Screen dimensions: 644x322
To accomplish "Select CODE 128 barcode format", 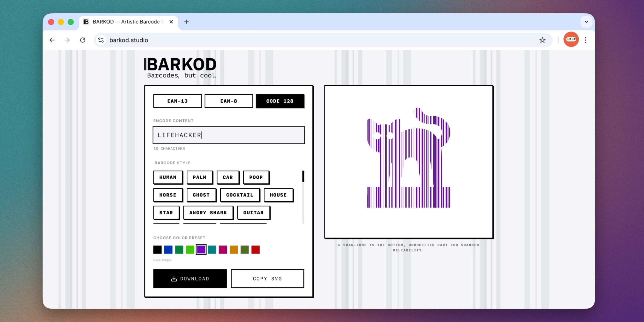I will [280, 101].
